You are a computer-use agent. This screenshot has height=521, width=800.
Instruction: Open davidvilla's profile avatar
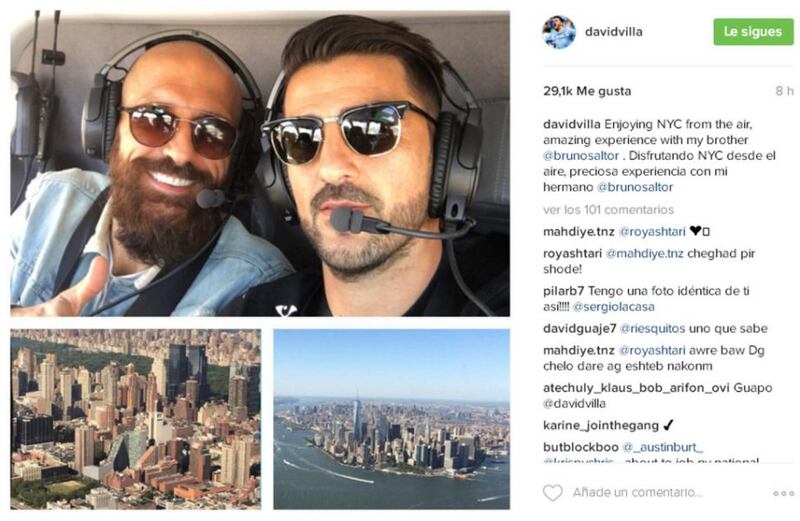pos(559,32)
